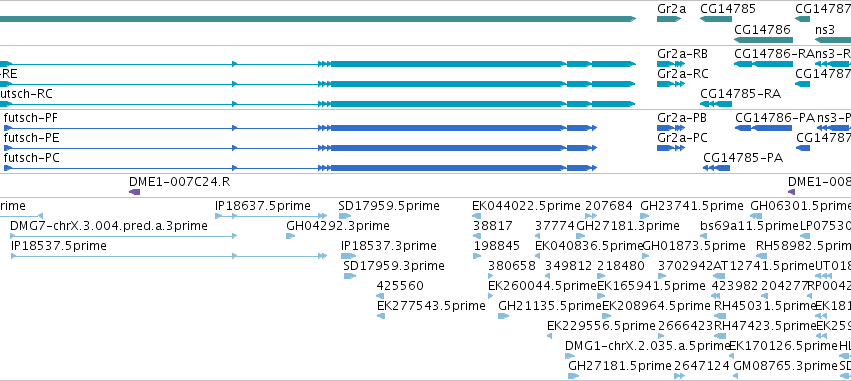Image resolution: width=851 pixels, height=381 pixels.
Task: Select the Gr2a-PB protein feature
Action: [x=671, y=128]
